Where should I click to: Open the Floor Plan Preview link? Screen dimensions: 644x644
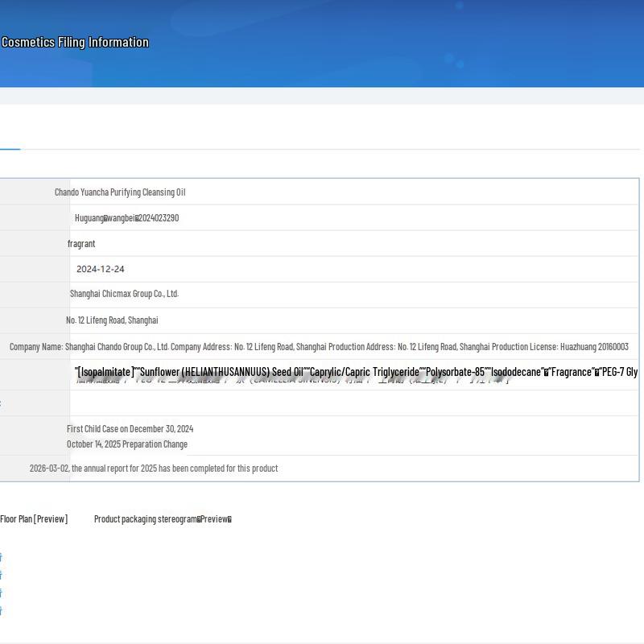[34, 518]
